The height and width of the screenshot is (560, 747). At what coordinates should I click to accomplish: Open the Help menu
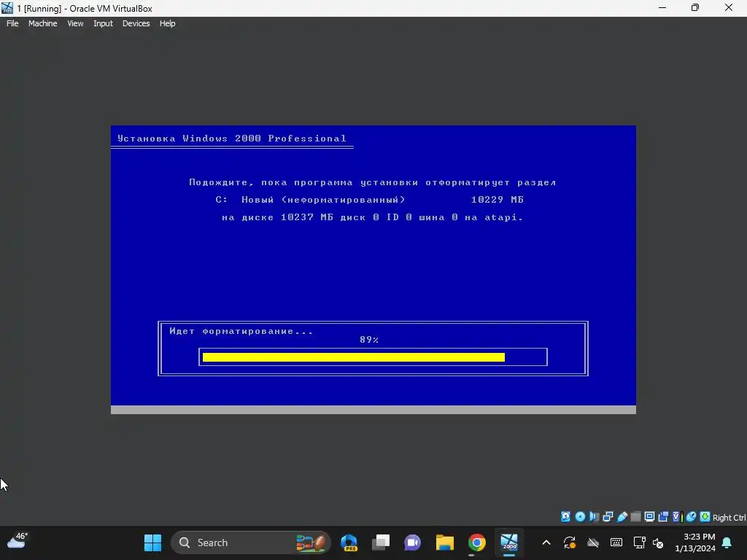pos(167,23)
